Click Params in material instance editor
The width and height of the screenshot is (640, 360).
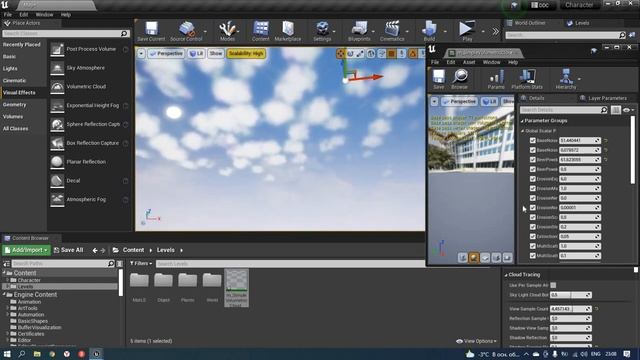[496, 79]
